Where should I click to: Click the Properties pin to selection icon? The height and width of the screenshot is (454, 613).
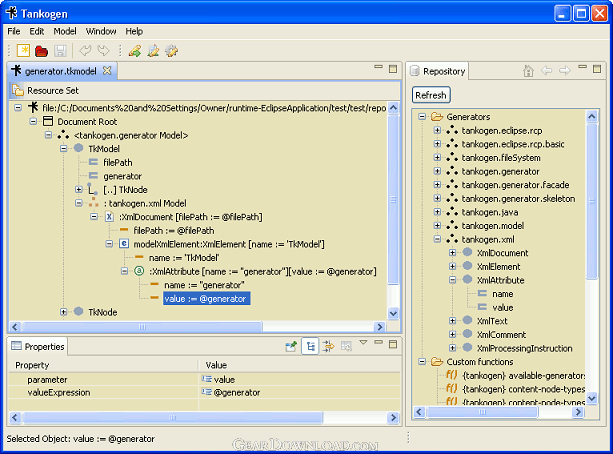[x=291, y=346]
